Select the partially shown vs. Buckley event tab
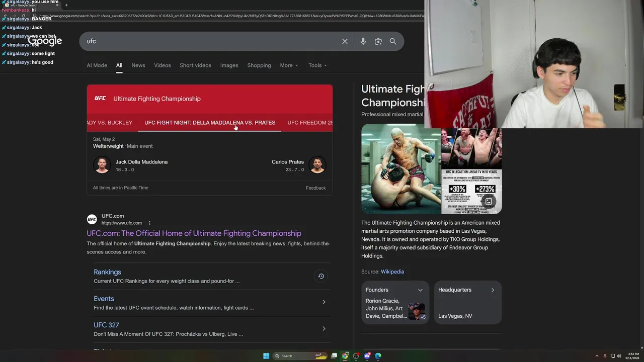 coord(110,123)
